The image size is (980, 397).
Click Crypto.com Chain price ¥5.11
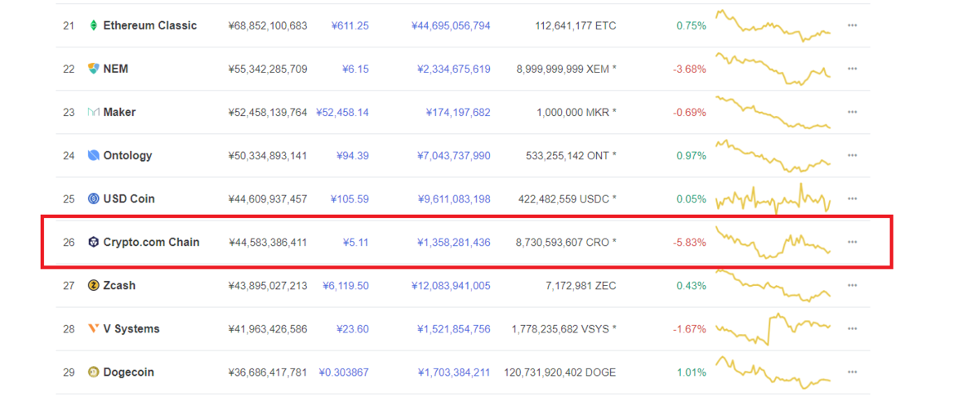355,242
